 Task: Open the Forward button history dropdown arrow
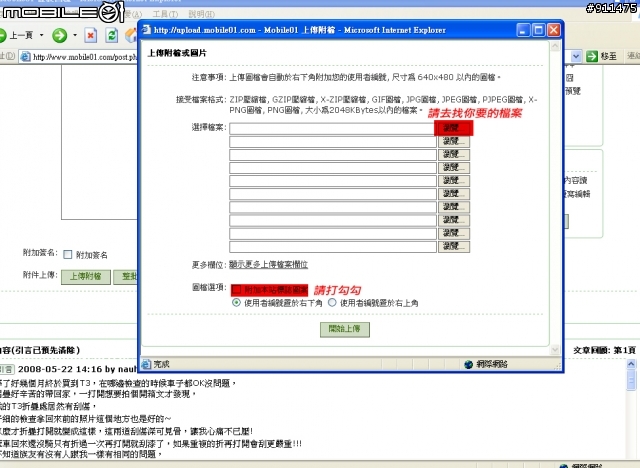tap(75, 35)
